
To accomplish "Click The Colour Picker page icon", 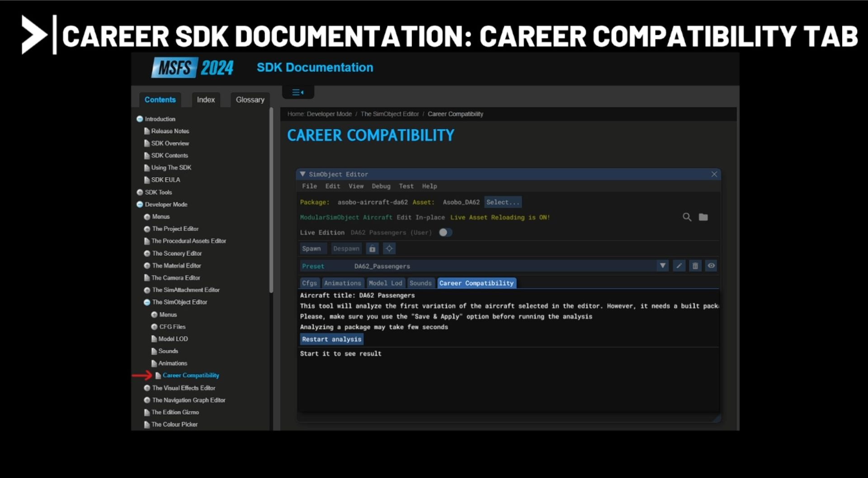I will (x=146, y=425).
